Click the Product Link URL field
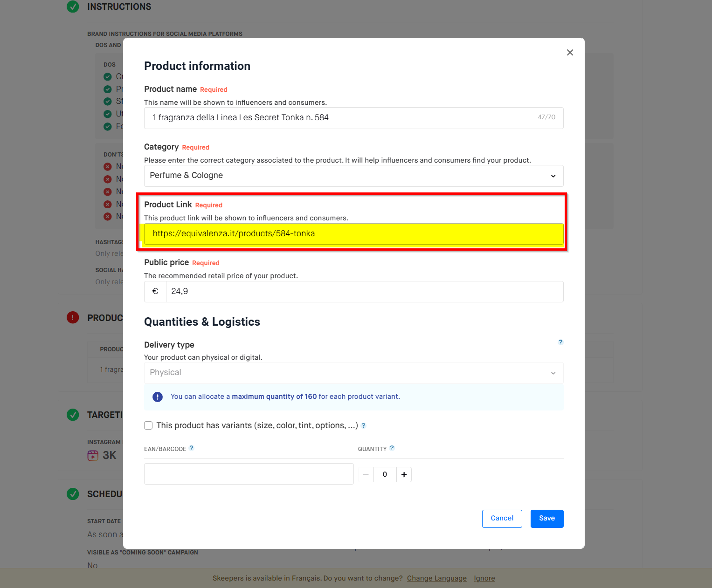712x588 pixels. click(x=353, y=234)
